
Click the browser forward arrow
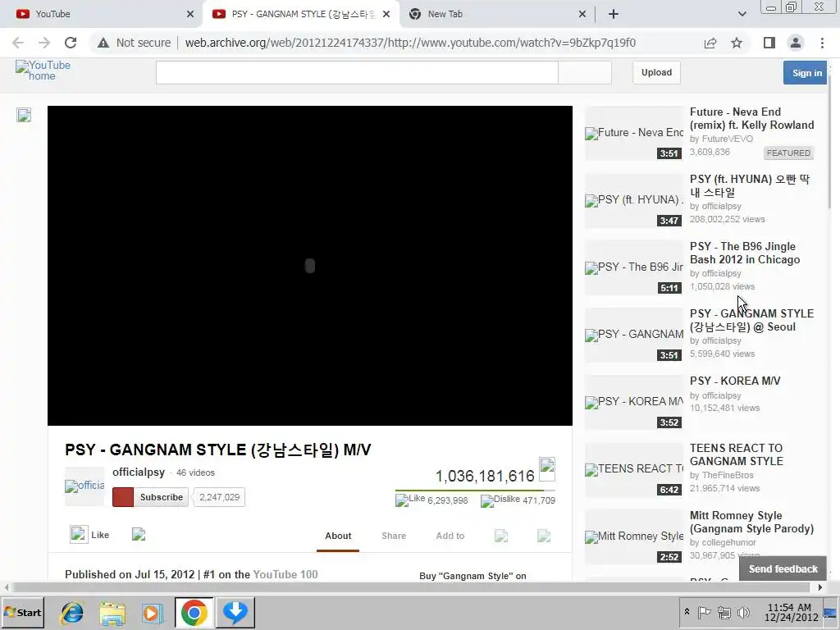point(44,43)
